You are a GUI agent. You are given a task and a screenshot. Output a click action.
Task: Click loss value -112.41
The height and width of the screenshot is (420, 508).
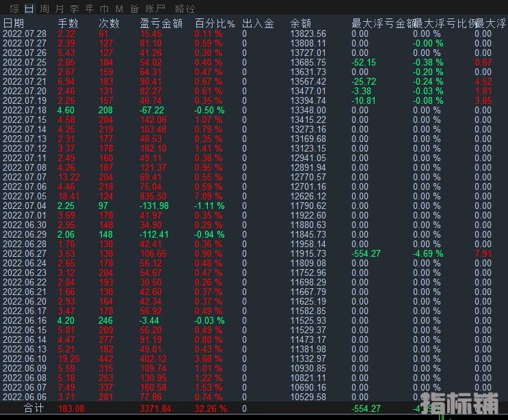point(155,234)
